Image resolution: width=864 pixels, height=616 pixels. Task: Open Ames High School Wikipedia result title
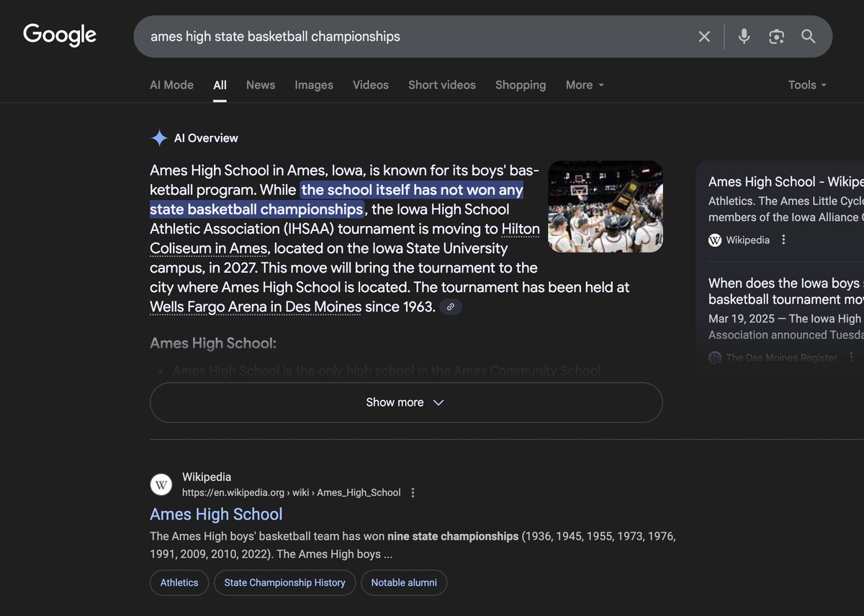tap(216, 515)
